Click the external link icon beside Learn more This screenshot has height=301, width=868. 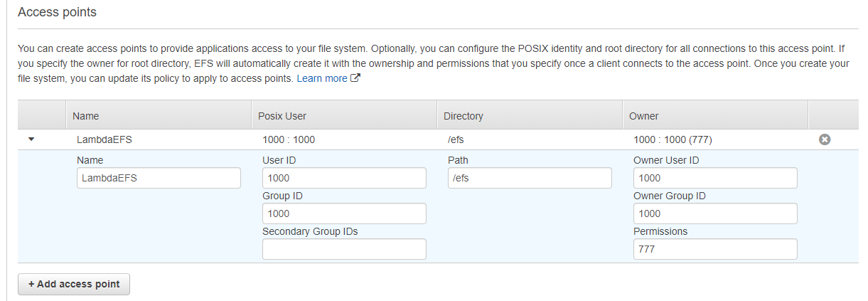pyautogui.click(x=355, y=78)
